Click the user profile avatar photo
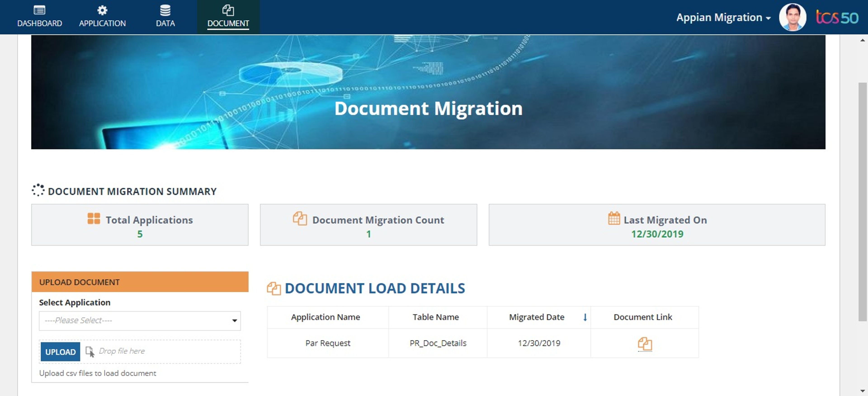868x396 pixels. pyautogui.click(x=793, y=17)
